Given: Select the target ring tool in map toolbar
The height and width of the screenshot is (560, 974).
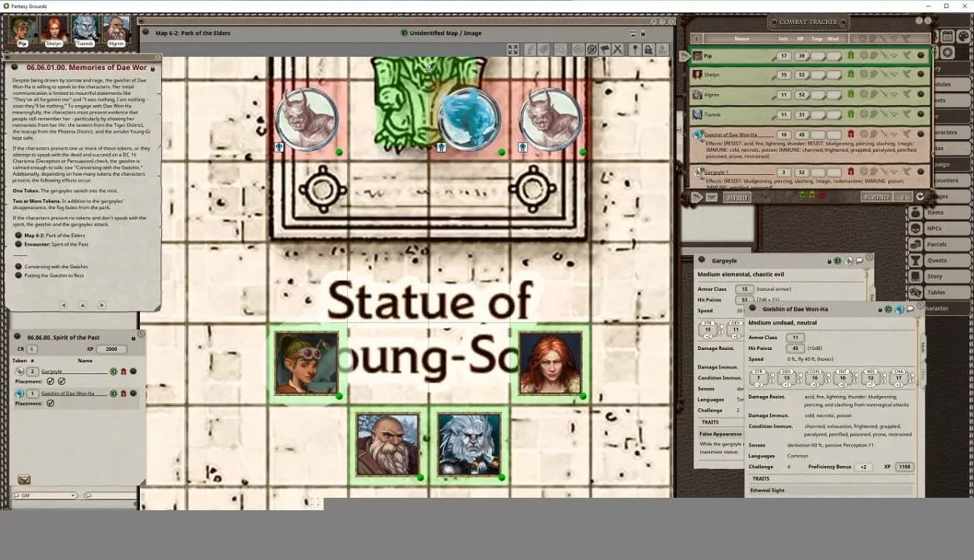Looking at the screenshot, I should pyautogui.click(x=578, y=49).
